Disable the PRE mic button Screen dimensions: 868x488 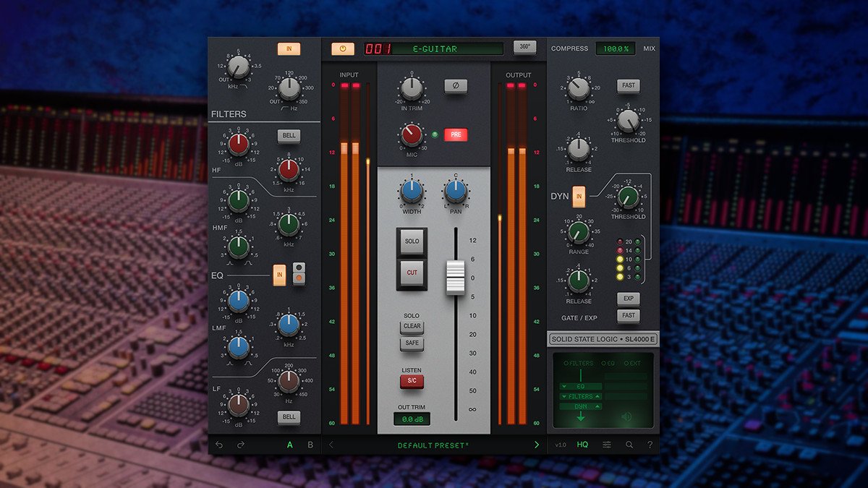pyautogui.click(x=456, y=134)
